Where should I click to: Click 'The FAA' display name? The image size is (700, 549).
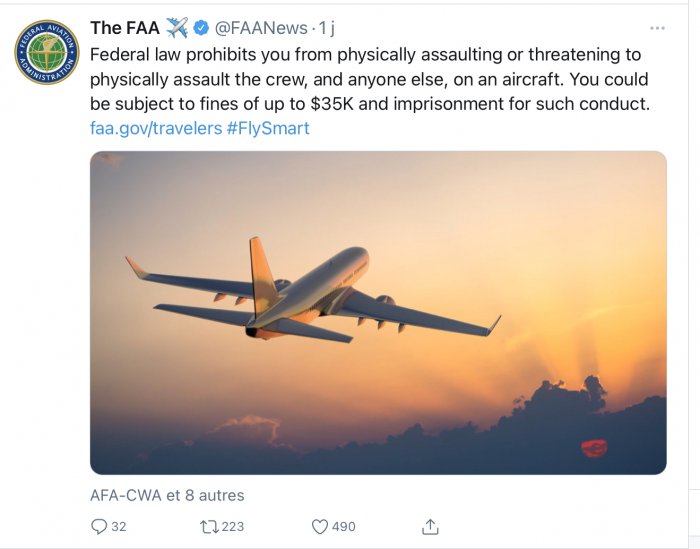[x=124, y=28]
